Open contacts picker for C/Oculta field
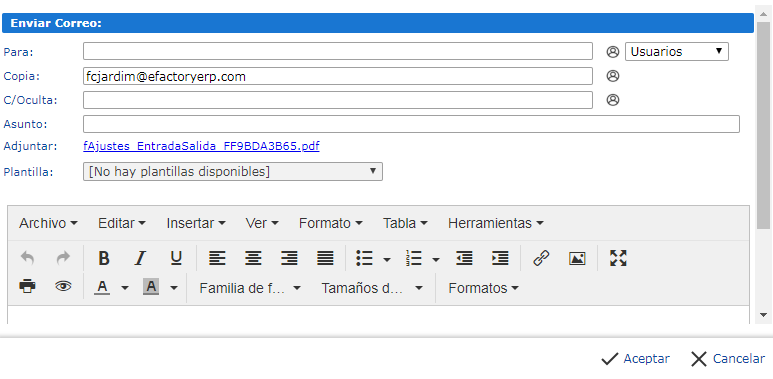Screen dimensions: 773x379 (x=612, y=100)
